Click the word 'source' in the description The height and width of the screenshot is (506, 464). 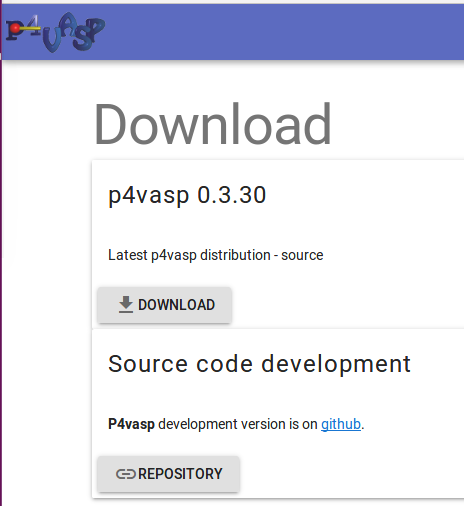coord(302,256)
